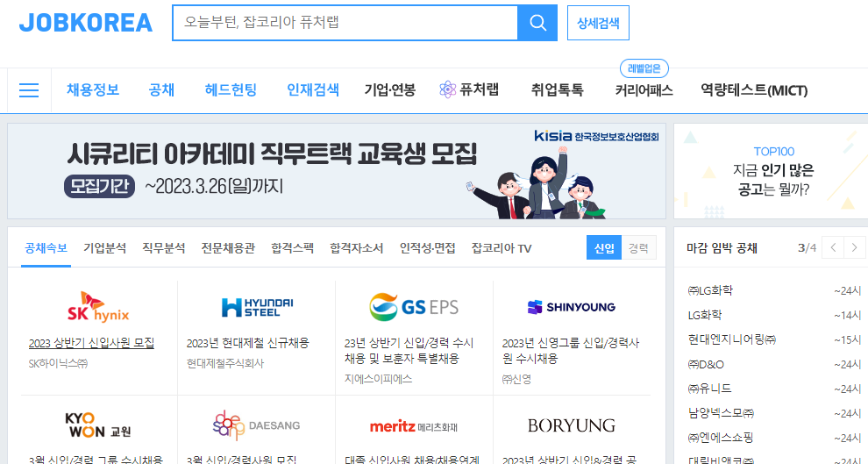Open the security academy recruitment banner

click(337, 171)
